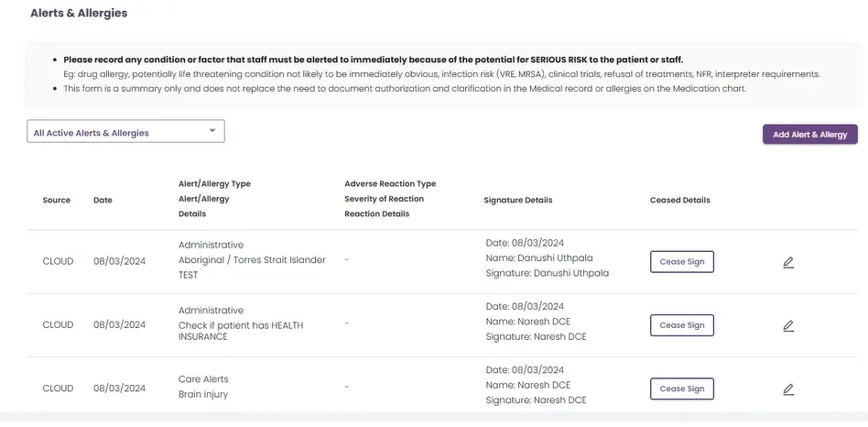The image size is (868, 427).
Task: Select the Brain injury alert text
Action: point(203,395)
